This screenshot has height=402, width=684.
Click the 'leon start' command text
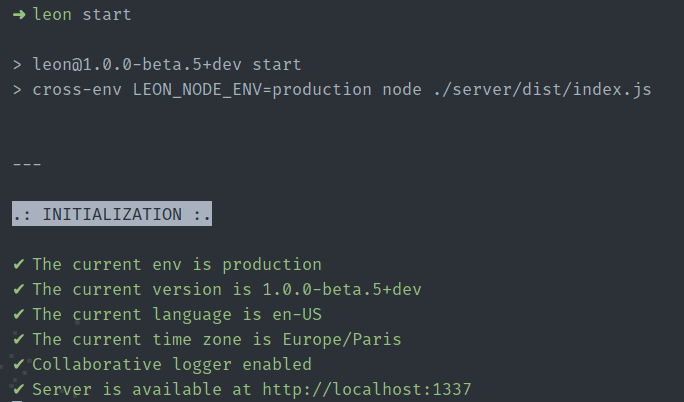tap(82, 14)
